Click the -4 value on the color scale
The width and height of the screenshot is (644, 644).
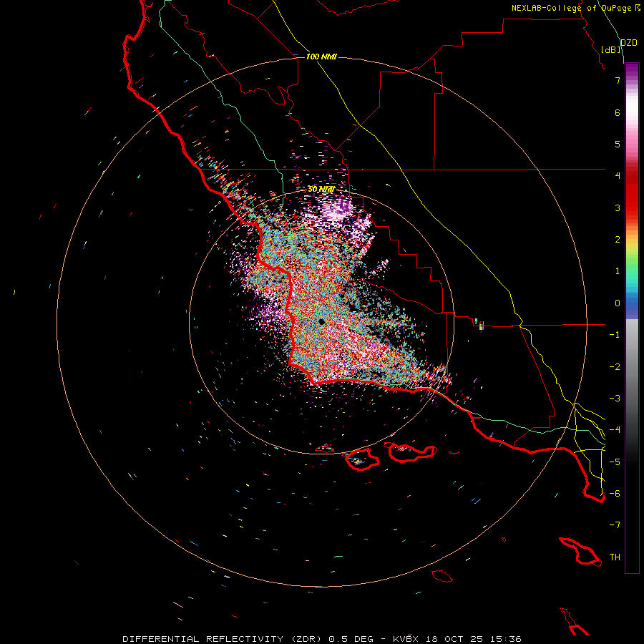(x=615, y=430)
